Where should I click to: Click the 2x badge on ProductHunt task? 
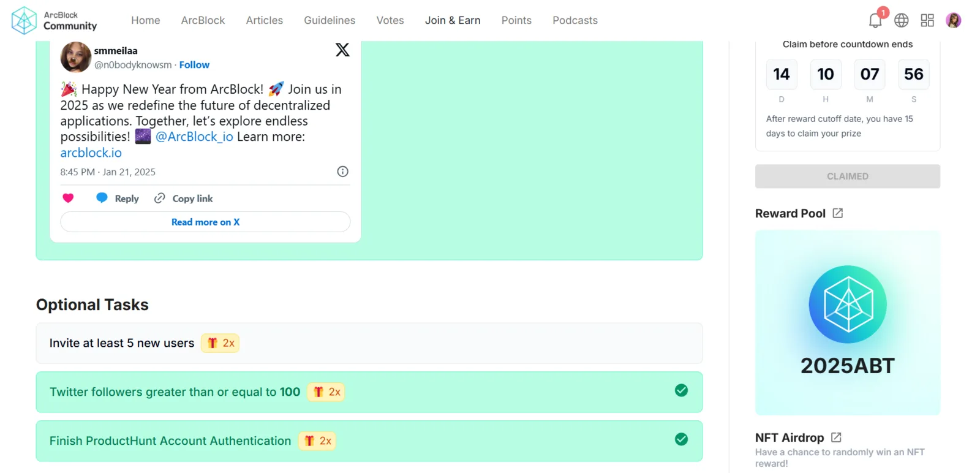click(317, 441)
